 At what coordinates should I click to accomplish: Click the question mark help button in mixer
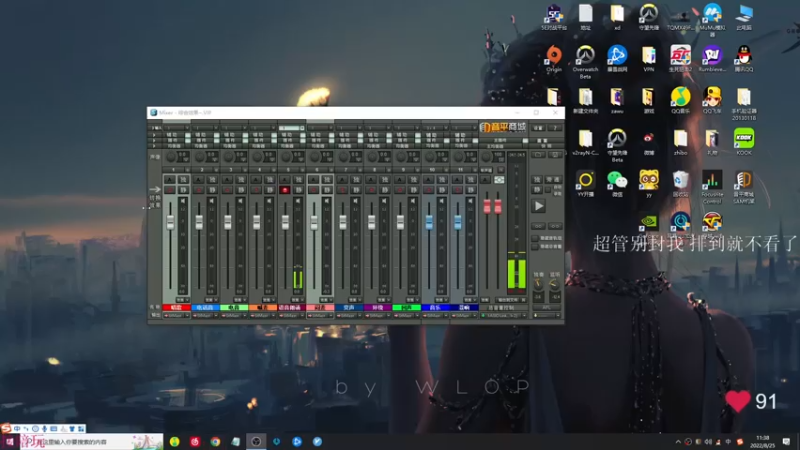(555, 128)
